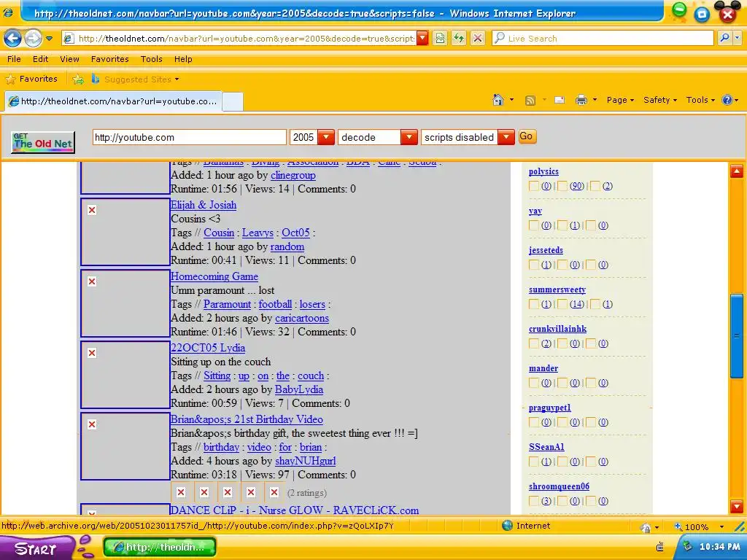Click the Live Search magnifier button
This screenshot has height=560, width=747.
(x=724, y=38)
